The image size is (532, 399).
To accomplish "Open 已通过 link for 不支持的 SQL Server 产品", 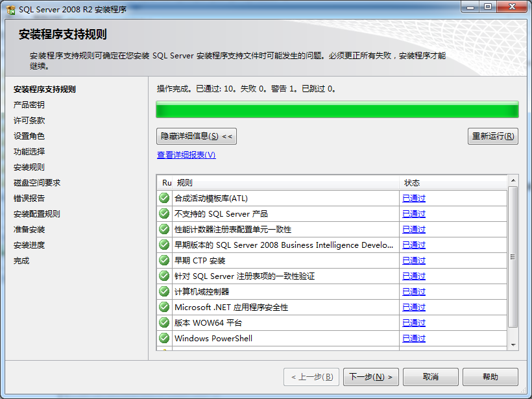I will point(413,213).
